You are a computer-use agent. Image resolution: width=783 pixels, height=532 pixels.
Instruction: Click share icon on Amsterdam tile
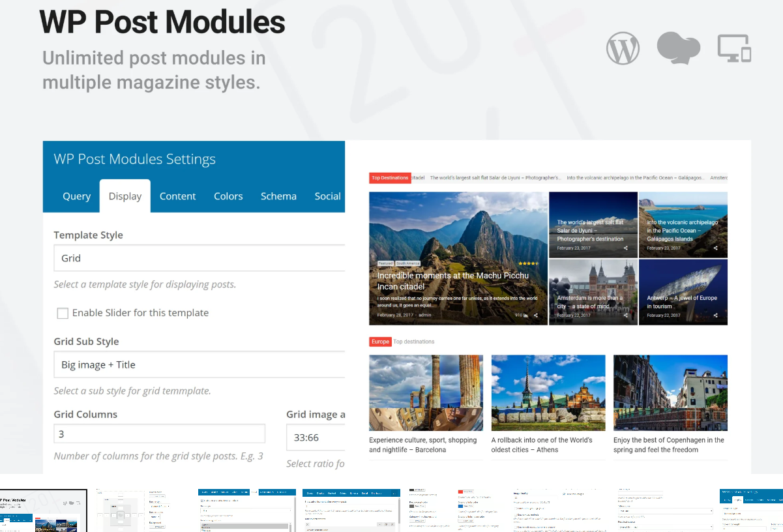626,316
